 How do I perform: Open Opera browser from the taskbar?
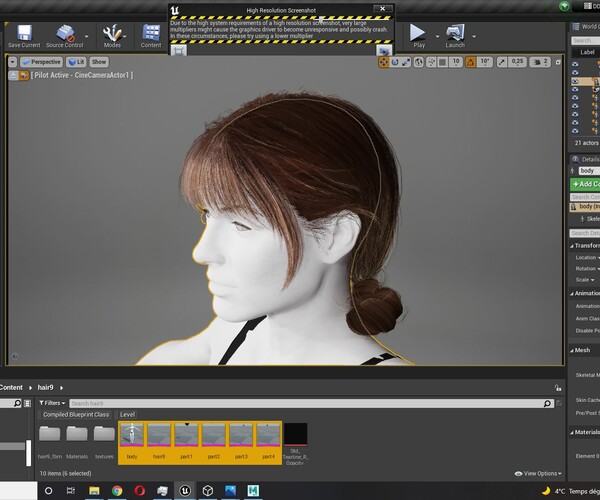[140, 490]
